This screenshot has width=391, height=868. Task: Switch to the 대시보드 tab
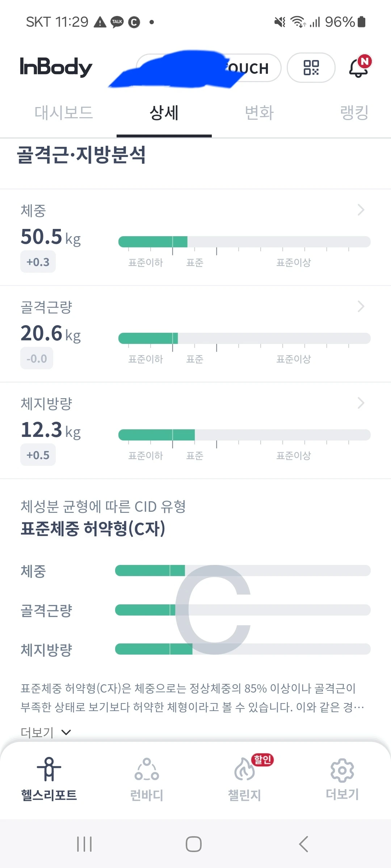[64, 112]
